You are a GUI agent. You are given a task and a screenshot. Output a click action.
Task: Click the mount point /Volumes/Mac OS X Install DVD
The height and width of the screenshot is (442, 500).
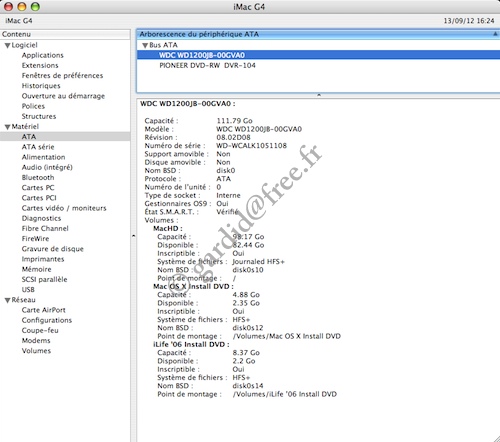tap(287, 336)
